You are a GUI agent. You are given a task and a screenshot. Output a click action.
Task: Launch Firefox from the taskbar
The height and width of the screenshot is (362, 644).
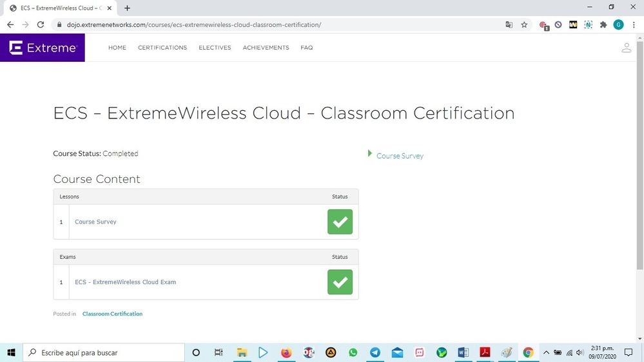point(286,352)
